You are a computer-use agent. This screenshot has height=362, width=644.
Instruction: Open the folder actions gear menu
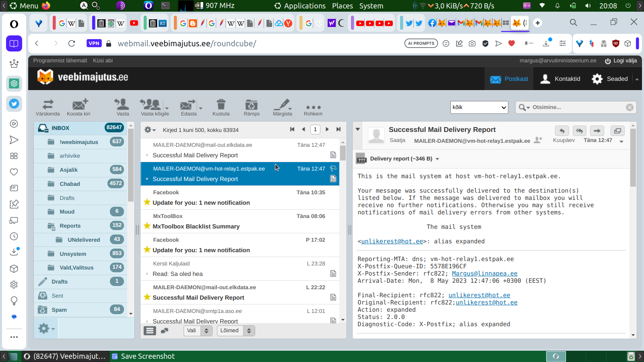[x=46, y=329]
